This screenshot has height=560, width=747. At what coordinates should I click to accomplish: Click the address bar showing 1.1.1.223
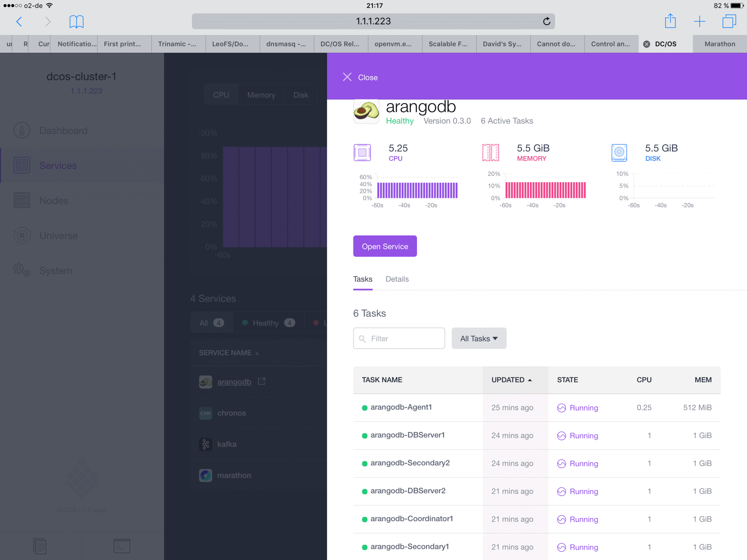pos(373,21)
